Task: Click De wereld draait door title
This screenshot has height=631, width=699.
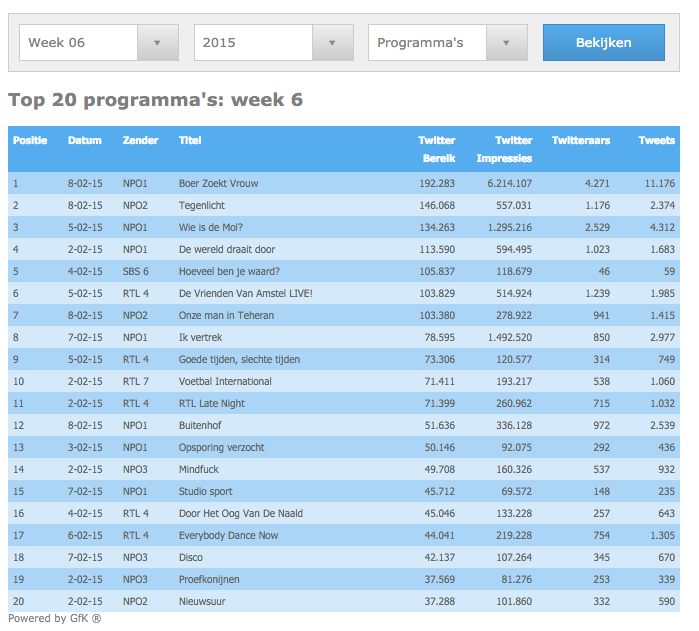Action: pyautogui.click(x=227, y=250)
